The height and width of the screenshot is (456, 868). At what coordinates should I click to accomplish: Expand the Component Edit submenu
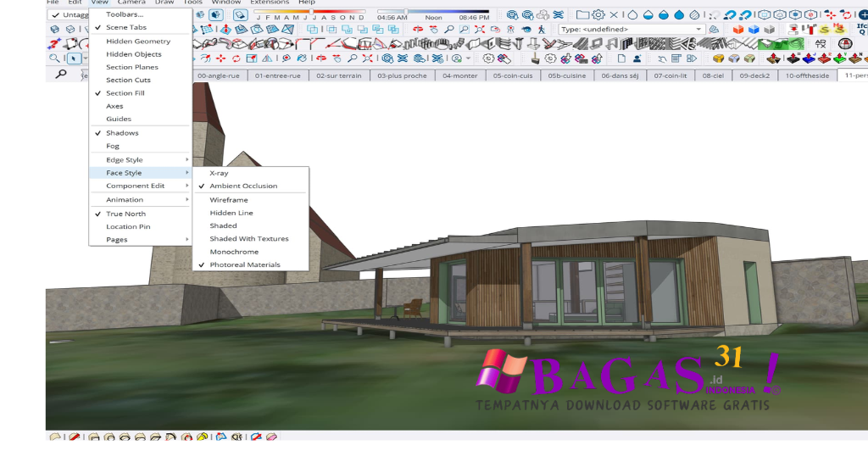point(141,186)
